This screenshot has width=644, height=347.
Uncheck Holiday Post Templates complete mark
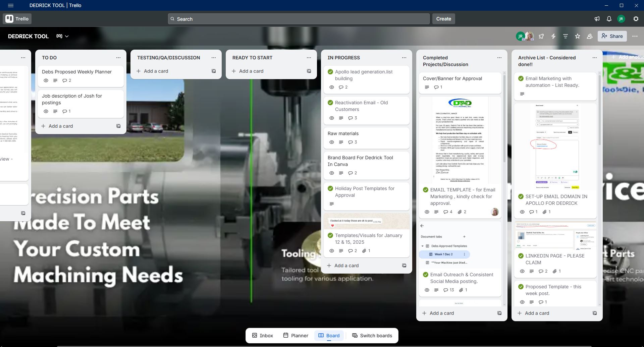point(330,188)
